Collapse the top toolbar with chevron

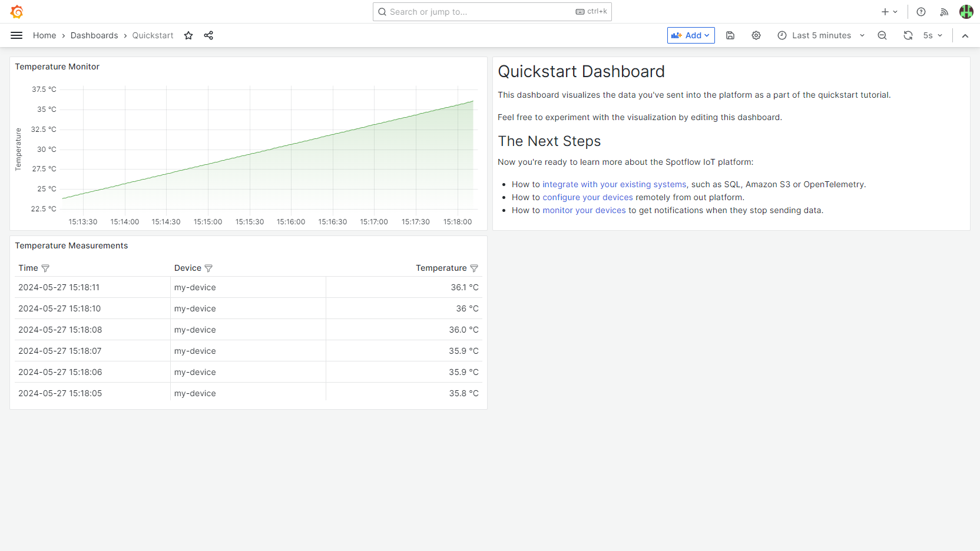point(965,35)
